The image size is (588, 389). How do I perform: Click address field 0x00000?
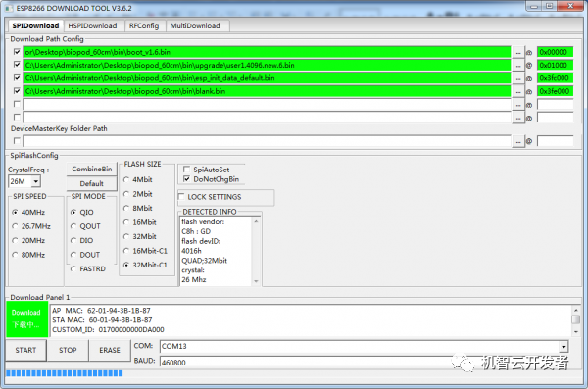coord(555,52)
